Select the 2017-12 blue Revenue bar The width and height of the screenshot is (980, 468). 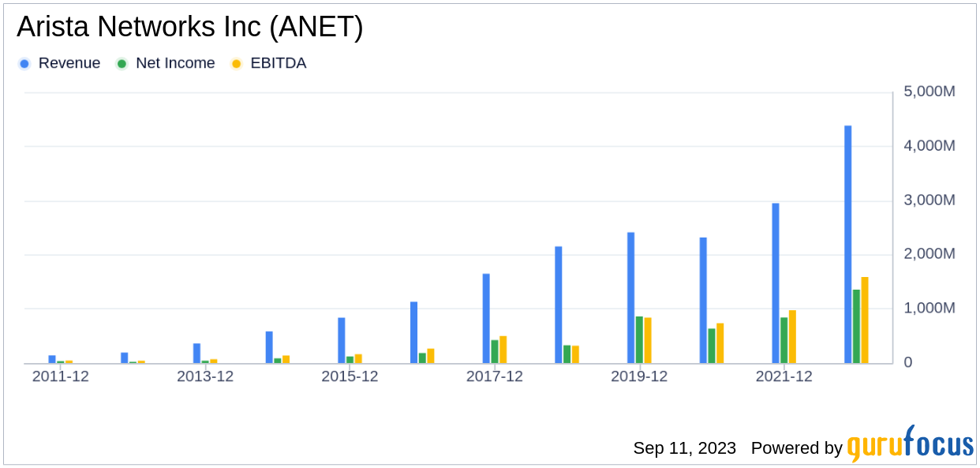(x=486, y=318)
